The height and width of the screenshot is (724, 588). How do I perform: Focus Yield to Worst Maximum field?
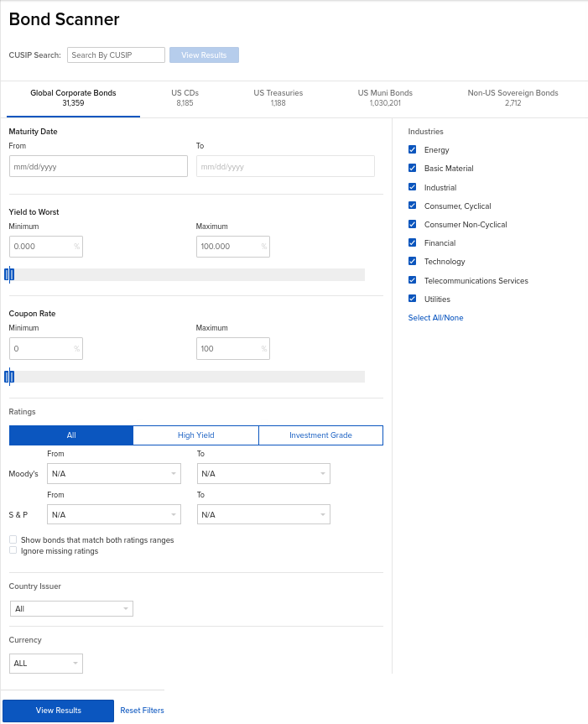[233, 247]
